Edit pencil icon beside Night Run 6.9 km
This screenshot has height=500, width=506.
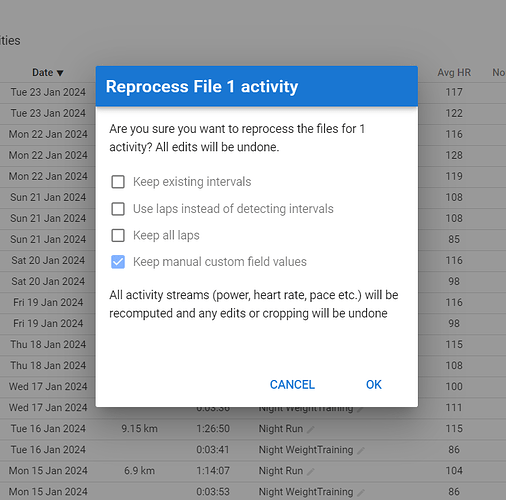[x=311, y=471]
